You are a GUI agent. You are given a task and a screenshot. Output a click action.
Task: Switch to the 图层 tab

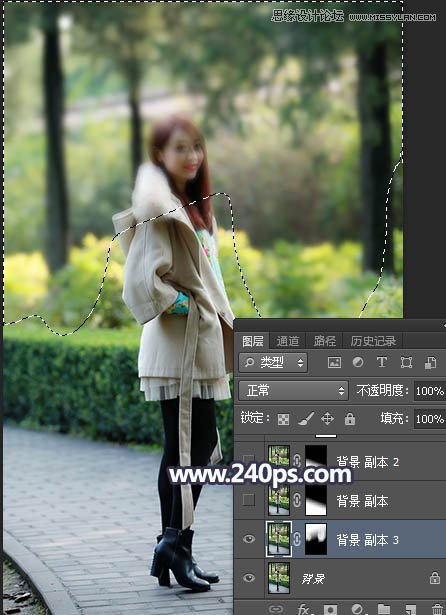(x=252, y=341)
